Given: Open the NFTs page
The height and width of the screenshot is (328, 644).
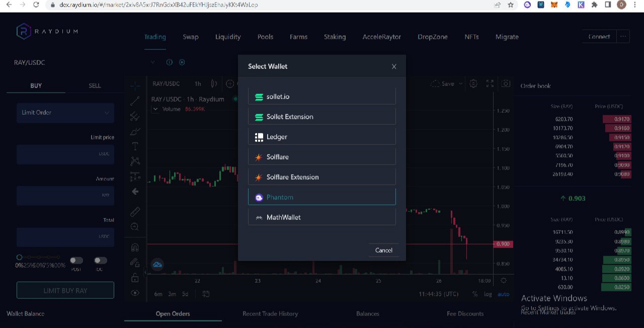Looking at the screenshot, I should click(471, 37).
